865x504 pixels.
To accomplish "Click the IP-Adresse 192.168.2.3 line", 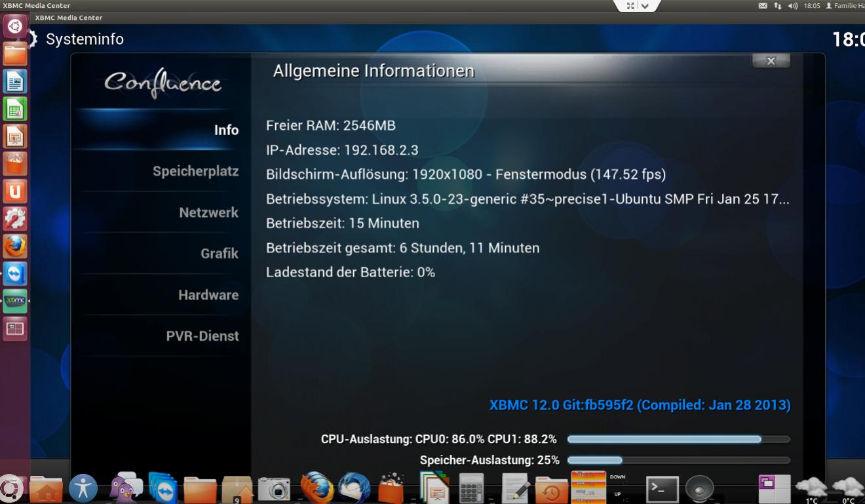I will [x=342, y=150].
